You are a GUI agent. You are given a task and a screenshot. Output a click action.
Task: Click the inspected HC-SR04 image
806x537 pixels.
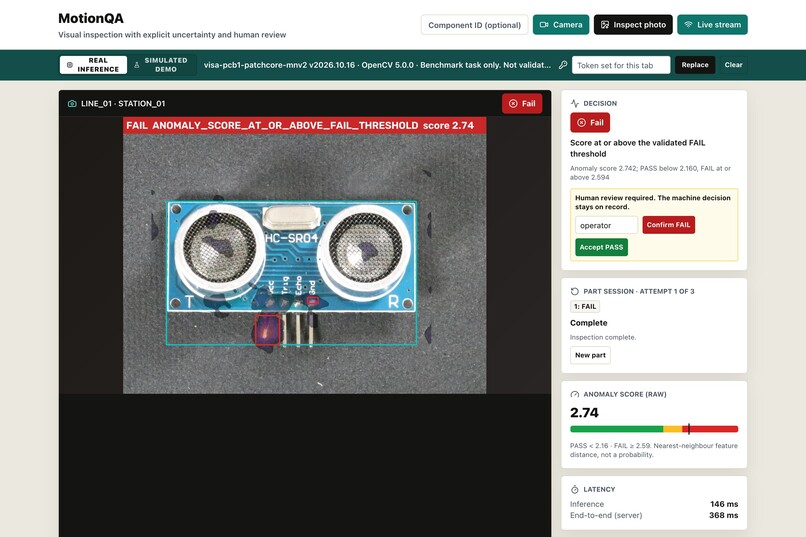304,255
